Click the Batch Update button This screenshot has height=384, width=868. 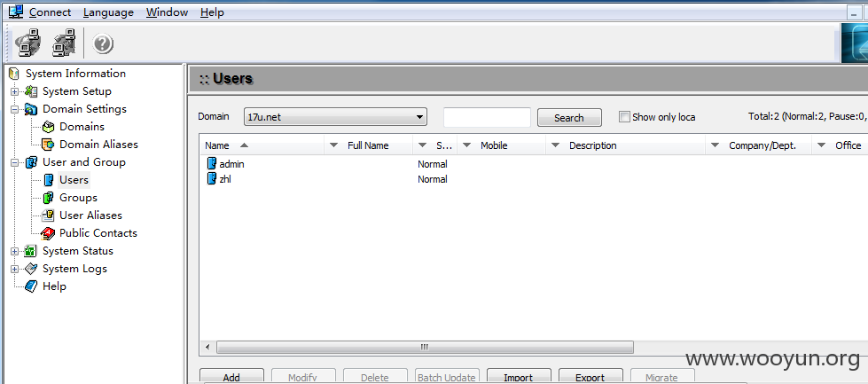[x=447, y=376]
